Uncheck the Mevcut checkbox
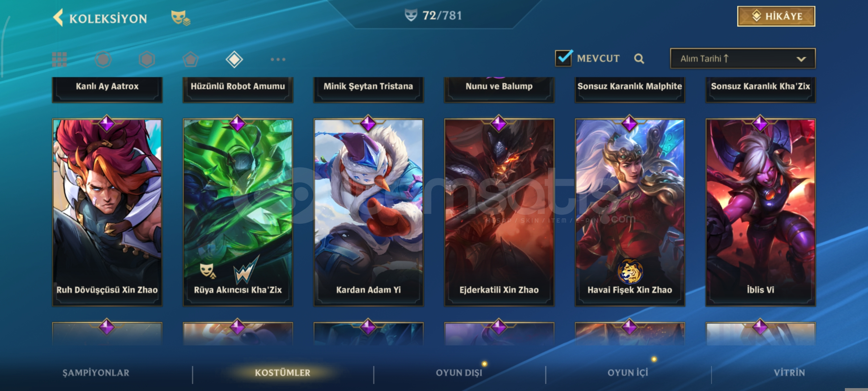The image size is (868, 391). coord(564,58)
